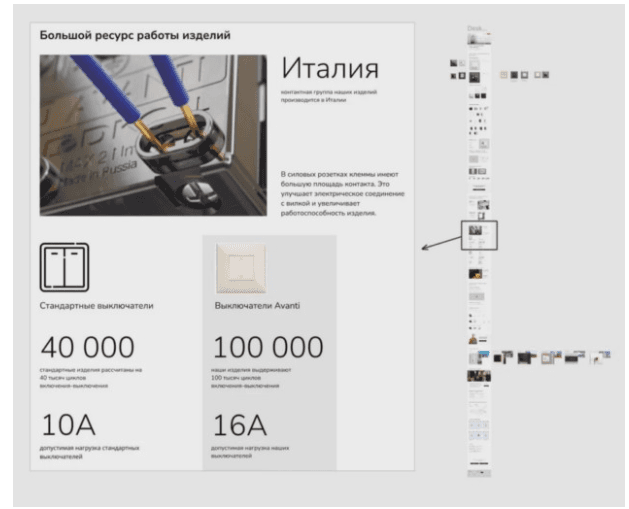This screenshot has height=509, width=629.
Task: Select the heading "Большой ресурс работы изделий"
Action: [x=135, y=35]
